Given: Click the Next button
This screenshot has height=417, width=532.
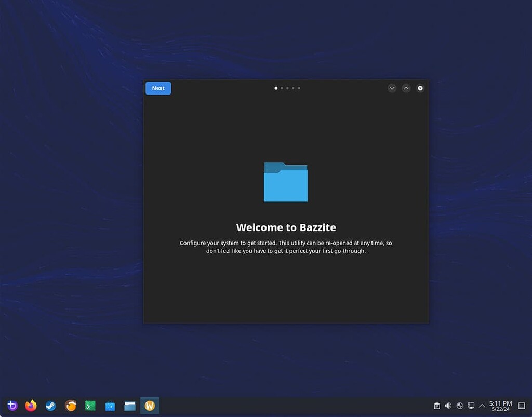Looking at the screenshot, I should (x=158, y=88).
